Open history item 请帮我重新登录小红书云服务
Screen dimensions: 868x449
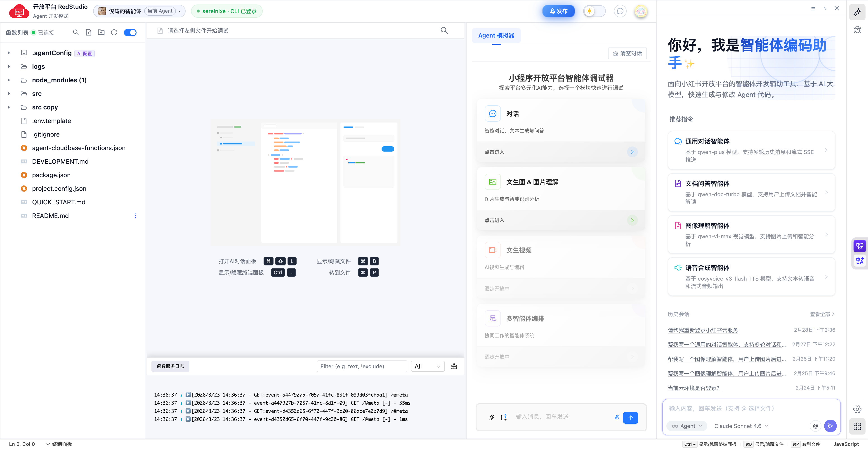703,330
